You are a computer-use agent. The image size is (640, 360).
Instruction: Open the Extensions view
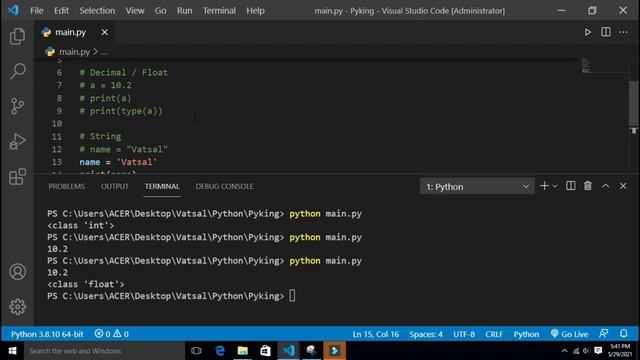pyautogui.click(x=17, y=176)
